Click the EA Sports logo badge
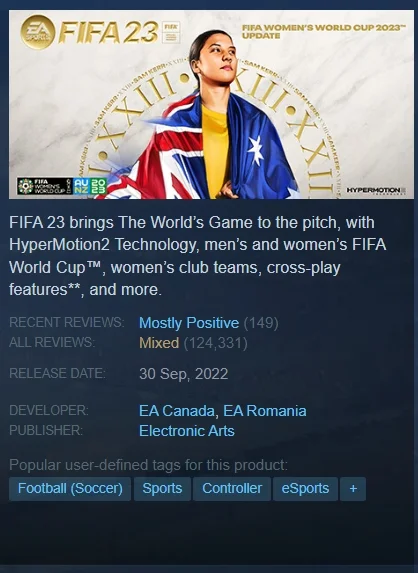The width and height of the screenshot is (418, 573). pos(38,32)
